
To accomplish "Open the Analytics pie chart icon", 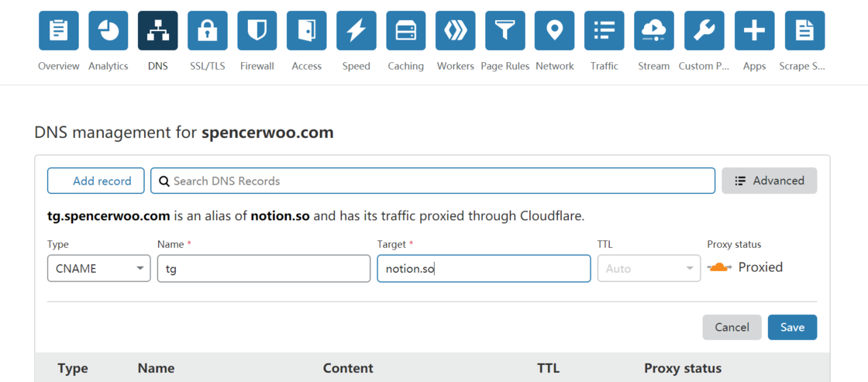I will (x=108, y=31).
